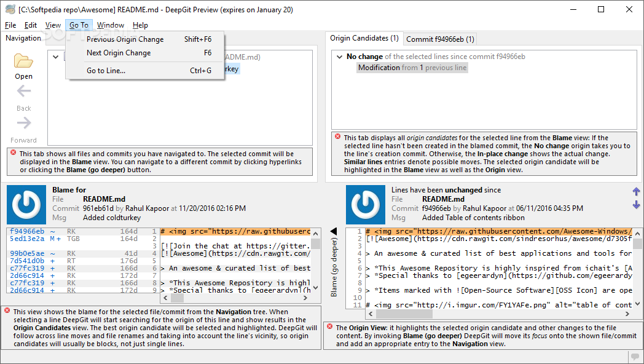Image resolution: width=644 pixels, height=364 pixels.
Task: Click Origin view horizontal scrollbar right arrow
Action: coord(627,314)
